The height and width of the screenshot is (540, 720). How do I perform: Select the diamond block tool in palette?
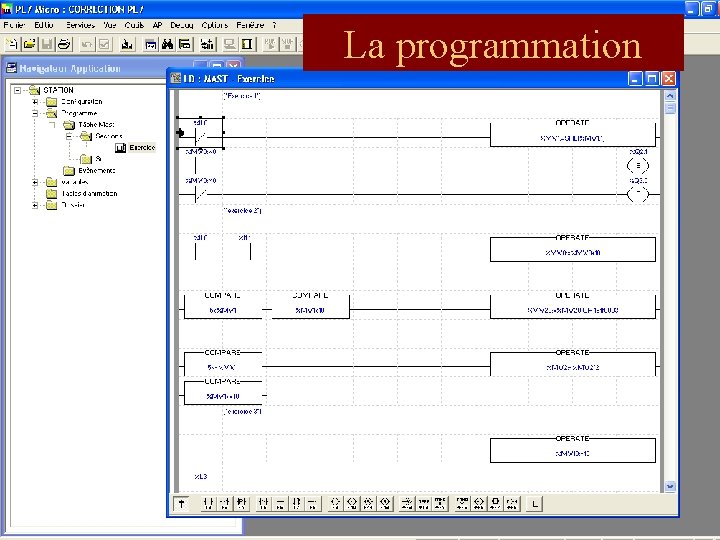[478, 504]
